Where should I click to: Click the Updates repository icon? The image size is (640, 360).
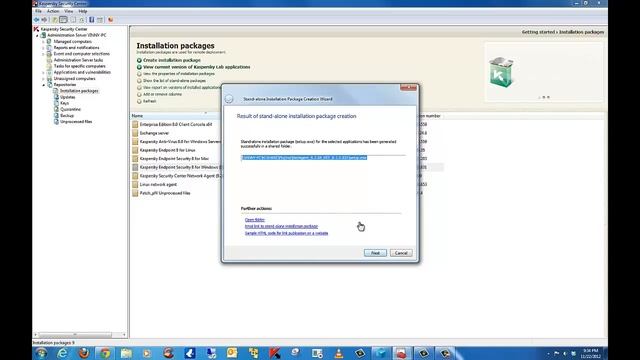pyautogui.click(x=56, y=97)
